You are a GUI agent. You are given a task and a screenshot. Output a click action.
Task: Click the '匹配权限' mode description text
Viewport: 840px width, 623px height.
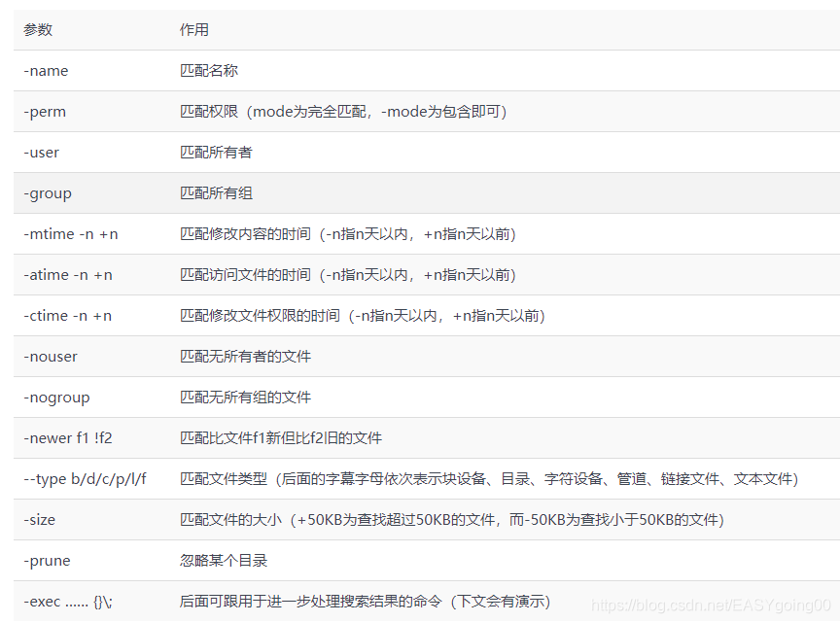343,112
